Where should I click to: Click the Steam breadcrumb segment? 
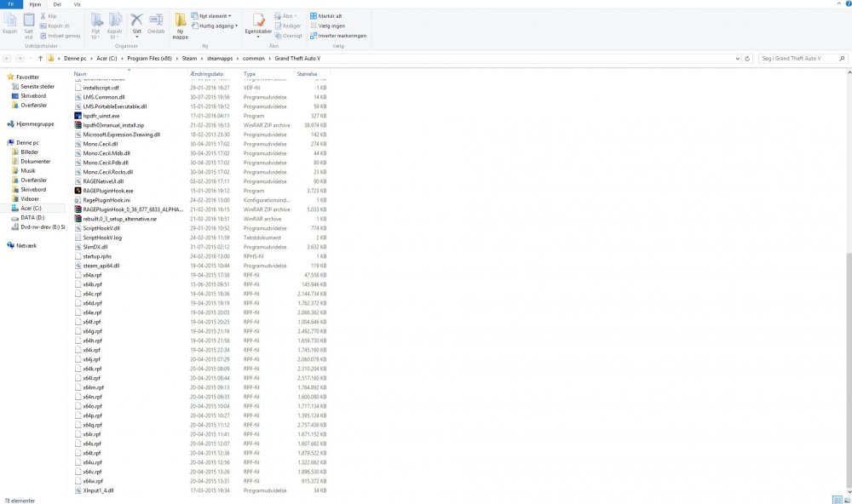point(189,58)
